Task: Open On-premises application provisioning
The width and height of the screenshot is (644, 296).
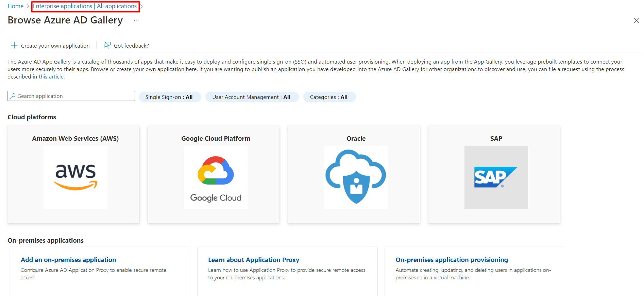Action: [x=452, y=260]
